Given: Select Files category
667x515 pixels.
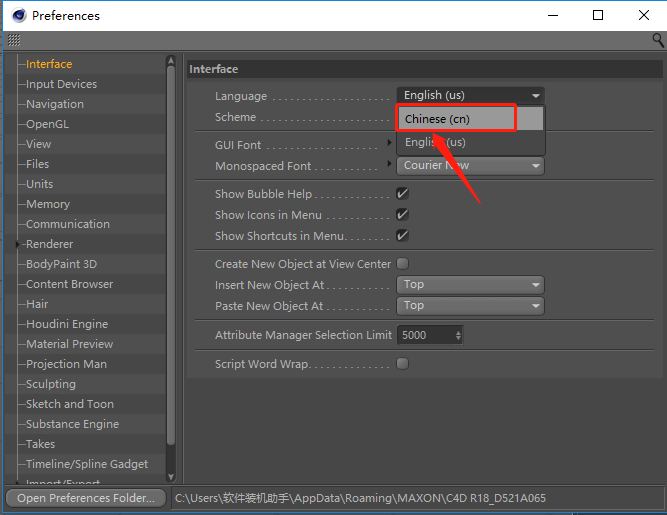Looking at the screenshot, I should [x=37, y=164].
